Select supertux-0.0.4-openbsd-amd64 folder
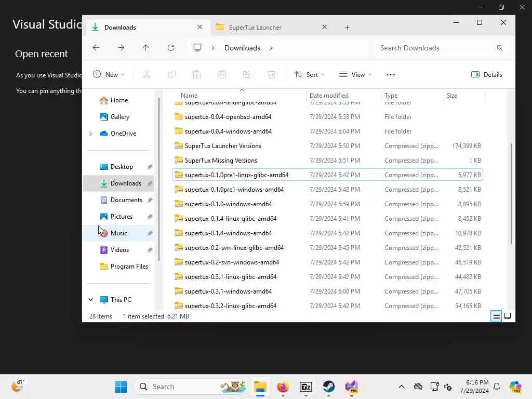 tap(327, 117)
